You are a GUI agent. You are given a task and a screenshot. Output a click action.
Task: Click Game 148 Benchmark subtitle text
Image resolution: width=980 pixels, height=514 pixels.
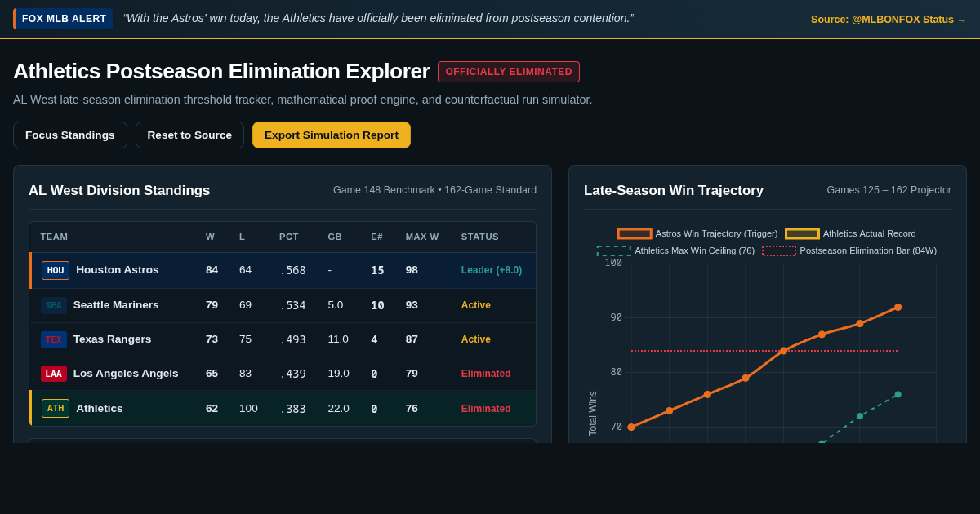[434, 190]
